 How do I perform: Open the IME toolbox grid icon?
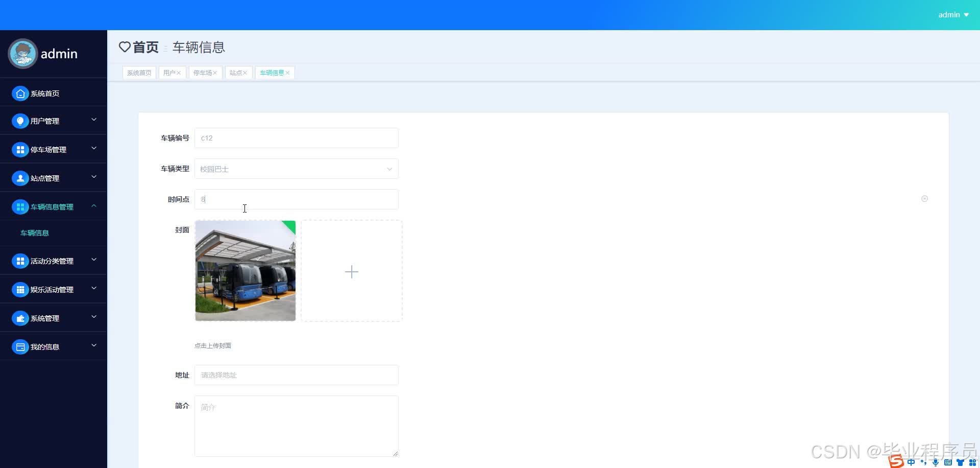pyautogui.click(x=972, y=462)
